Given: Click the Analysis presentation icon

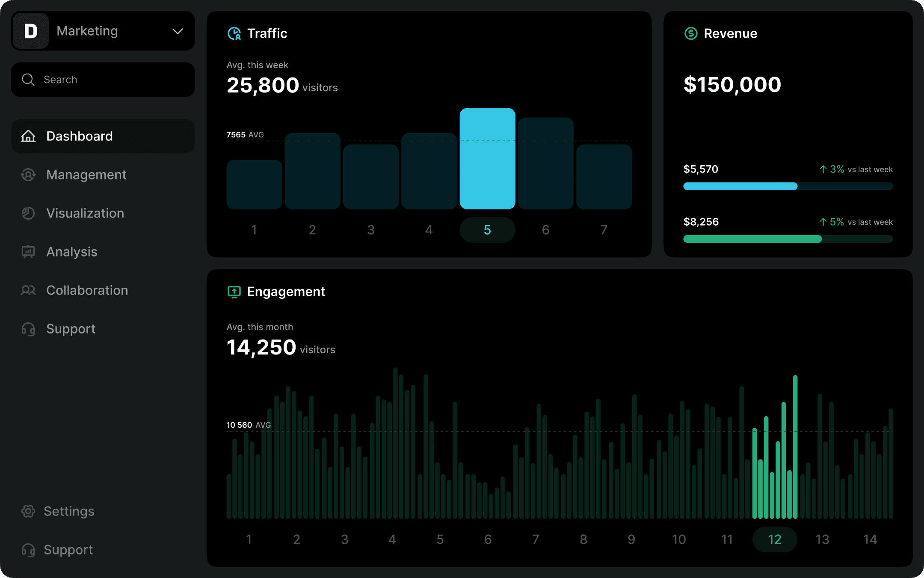Looking at the screenshot, I should (x=28, y=252).
